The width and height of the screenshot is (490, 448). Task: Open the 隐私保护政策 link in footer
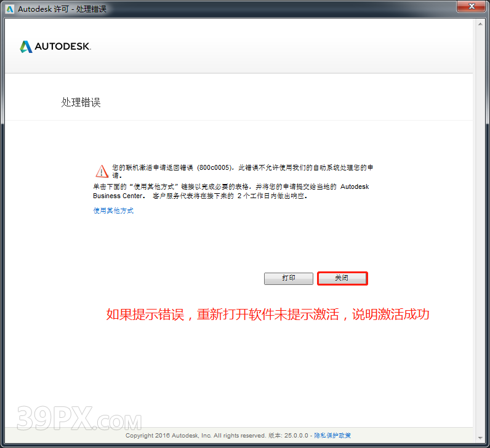click(332, 435)
